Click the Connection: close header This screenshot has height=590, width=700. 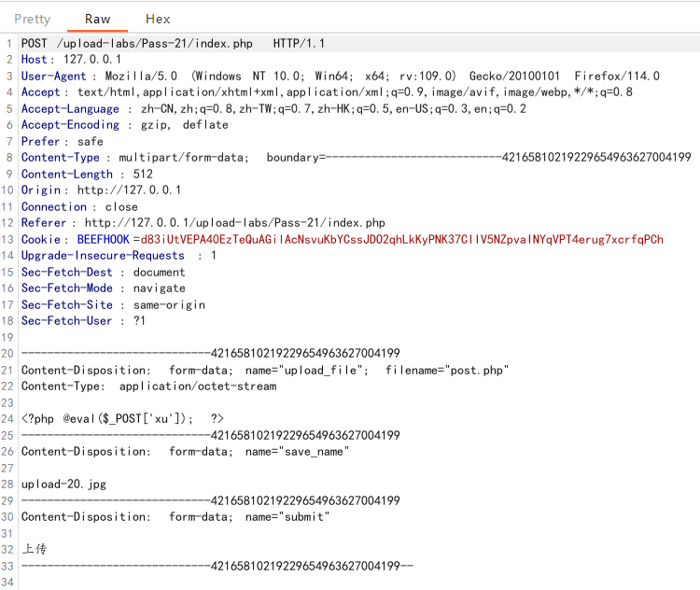pos(79,207)
